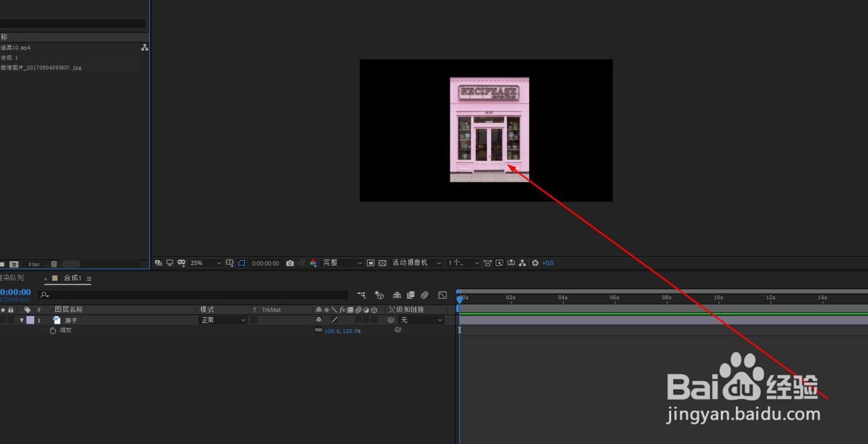Click the 模式 column header
This screenshot has height=444, width=868.
[207, 310]
